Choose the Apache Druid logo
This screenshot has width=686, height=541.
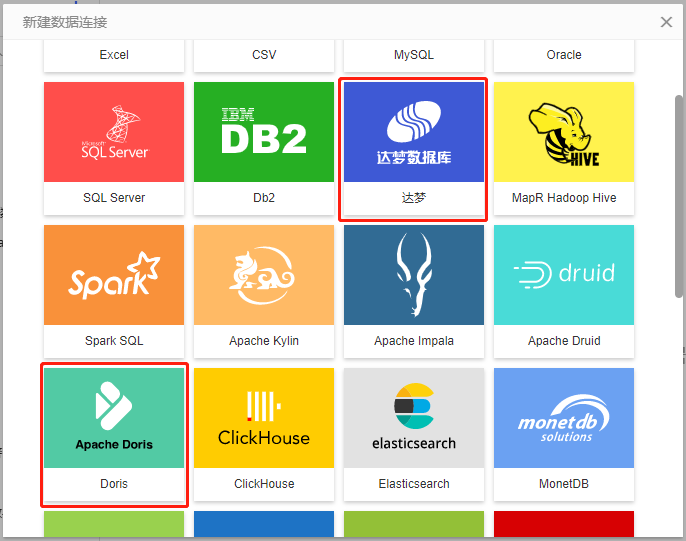pyautogui.click(x=564, y=275)
